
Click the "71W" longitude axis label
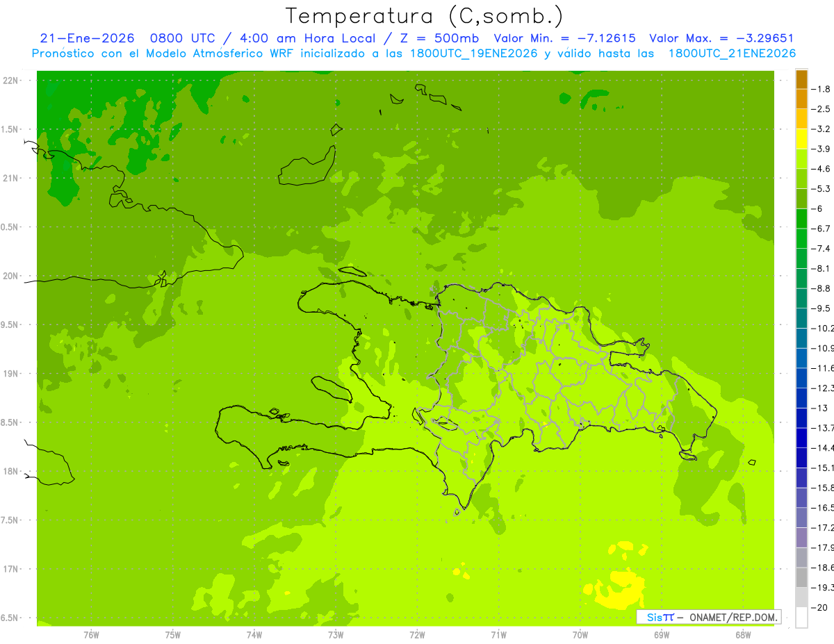pos(498,634)
